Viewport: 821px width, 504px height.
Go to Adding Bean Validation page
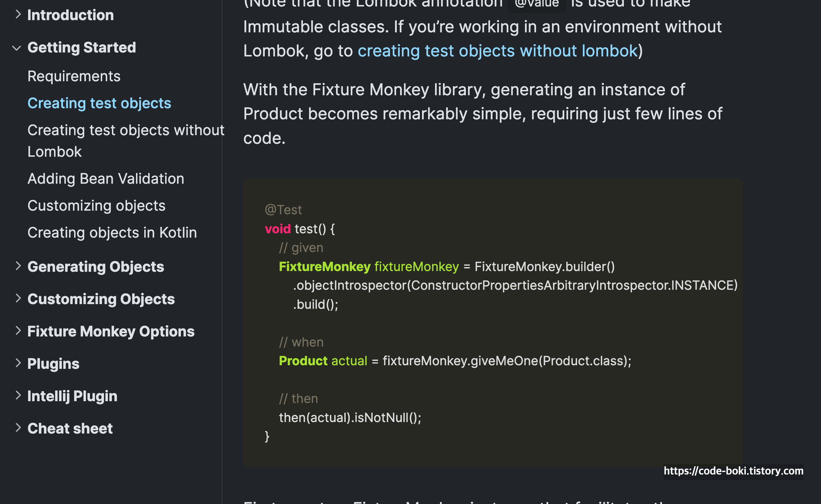click(x=106, y=179)
